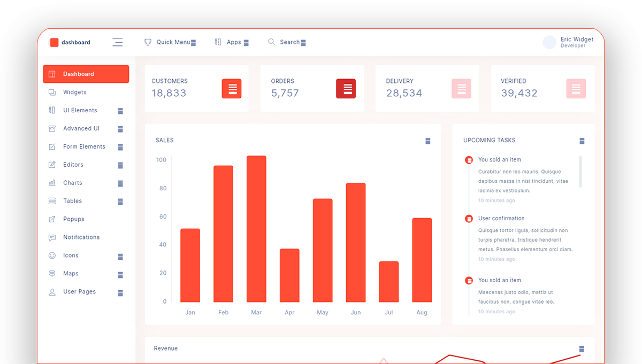Click the User Pages person icon
The width and height of the screenshot is (642, 364).
coord(52,292)
